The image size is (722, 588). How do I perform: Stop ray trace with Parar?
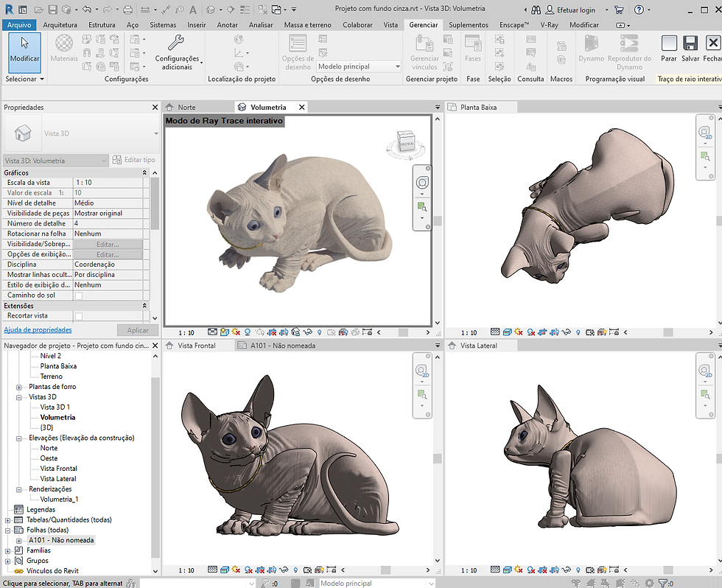(669, 49)
